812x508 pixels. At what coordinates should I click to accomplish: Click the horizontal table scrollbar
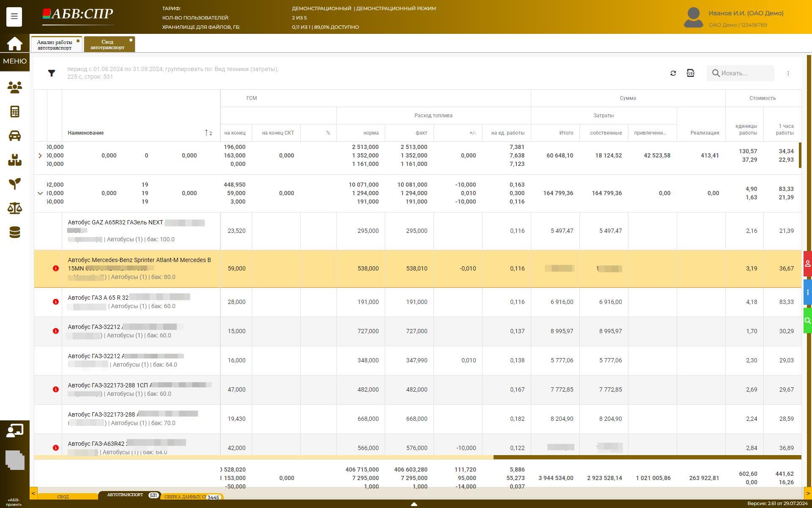click(647, 457)
